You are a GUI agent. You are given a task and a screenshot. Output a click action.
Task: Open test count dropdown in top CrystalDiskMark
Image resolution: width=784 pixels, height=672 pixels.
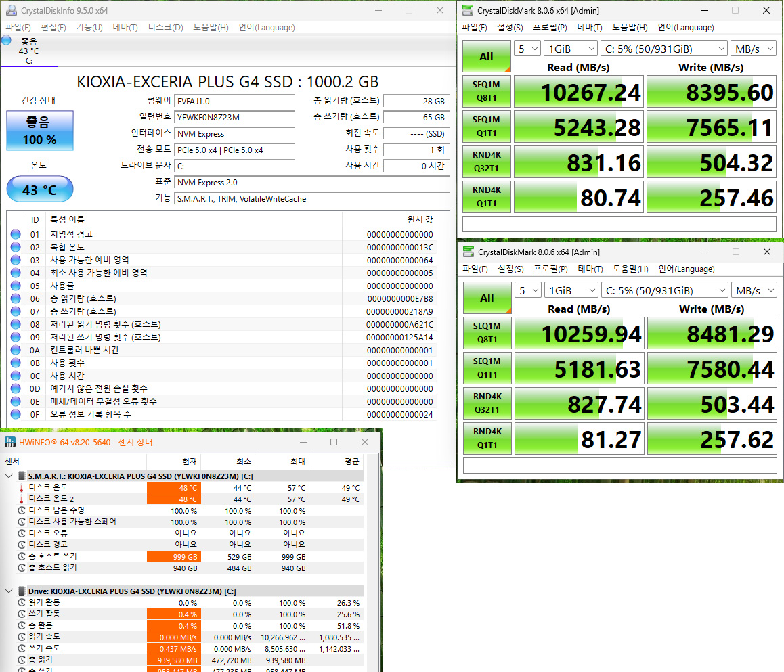[x=527, y=49]
